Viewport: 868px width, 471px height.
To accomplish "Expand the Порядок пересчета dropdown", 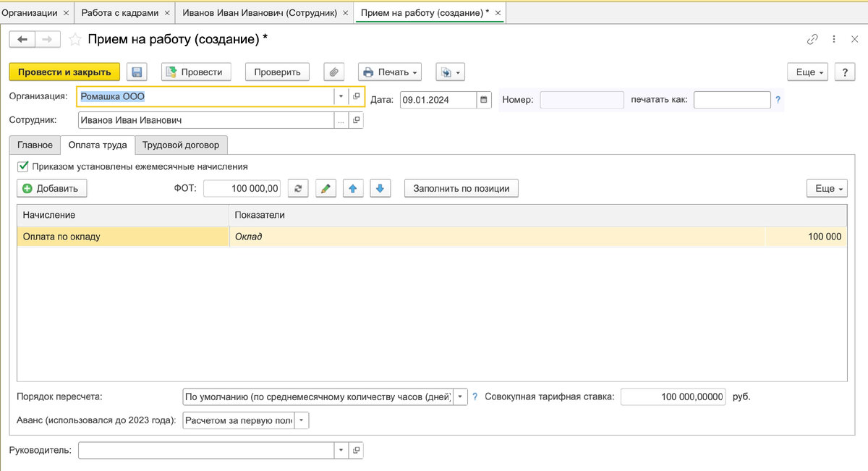I will tap(461, 396).
